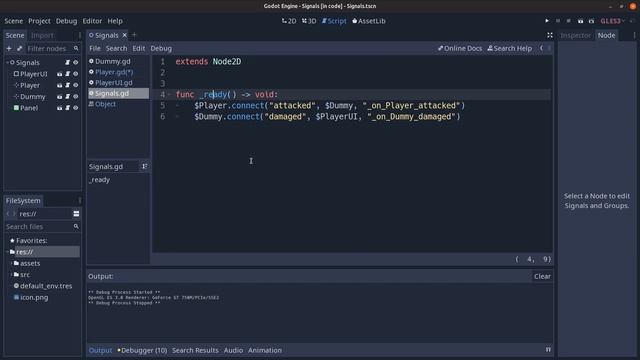
Task: Open Panel subscene in editor icon
Action: pyautogui.click(x=60, y=108)
